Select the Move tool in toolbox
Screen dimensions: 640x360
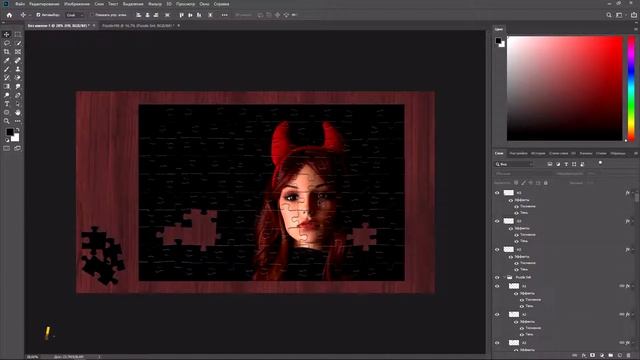point(7,34)
